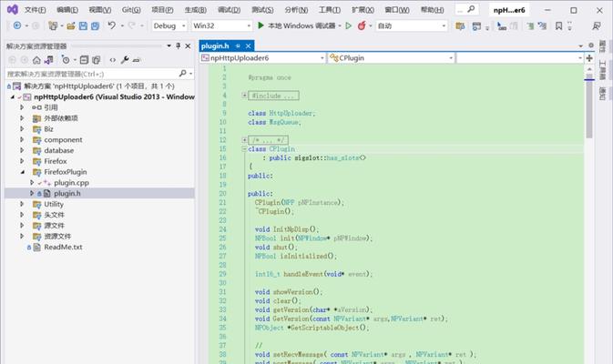This screenshot has width=613, height=364.
Task: Click the Solution Explorer search box
Action: click(99, 74)
